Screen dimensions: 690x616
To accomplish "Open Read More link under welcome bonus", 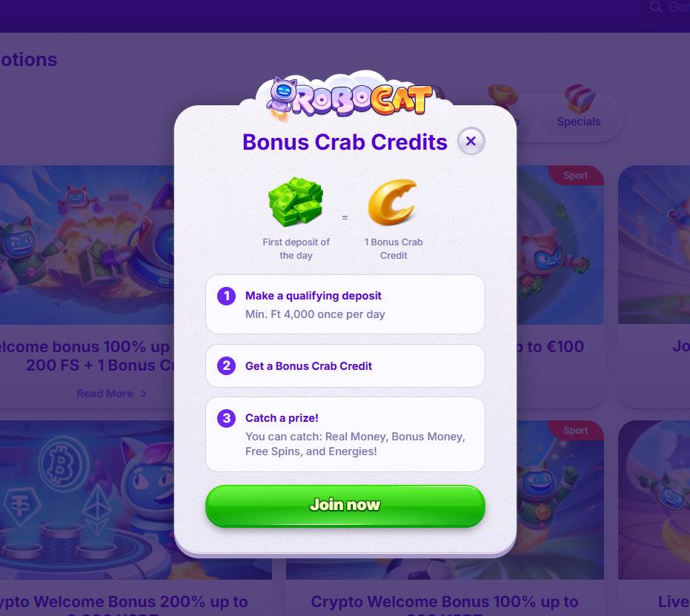I will click(x=105, y=394).
